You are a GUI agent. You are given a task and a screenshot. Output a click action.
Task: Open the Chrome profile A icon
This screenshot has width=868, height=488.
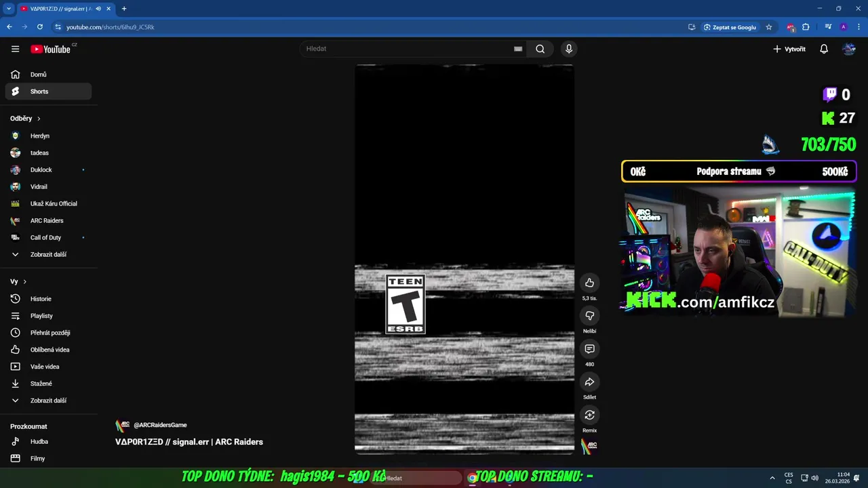pos(843,27)
